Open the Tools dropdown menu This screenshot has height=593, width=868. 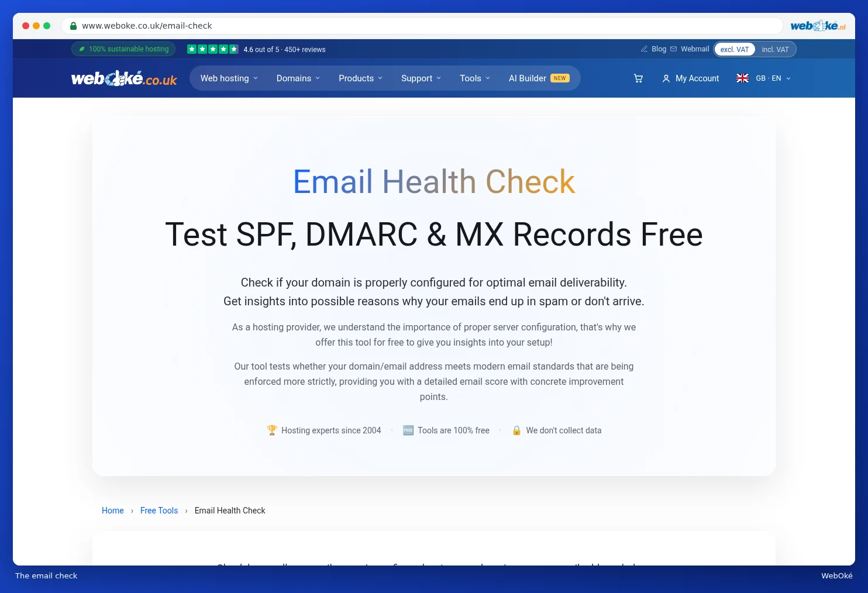click(475, 78)
